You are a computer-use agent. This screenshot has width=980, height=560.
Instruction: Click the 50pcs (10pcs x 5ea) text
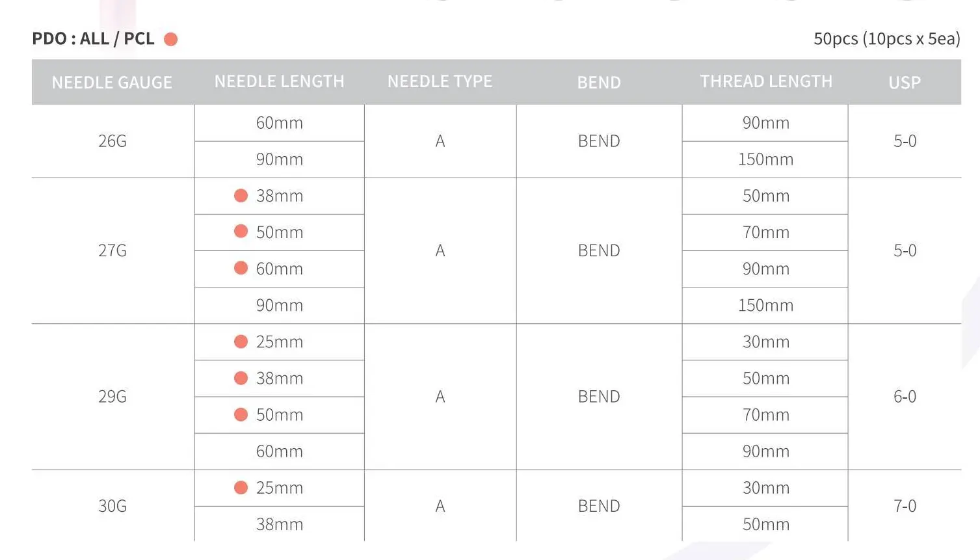[x=887, y=39]
